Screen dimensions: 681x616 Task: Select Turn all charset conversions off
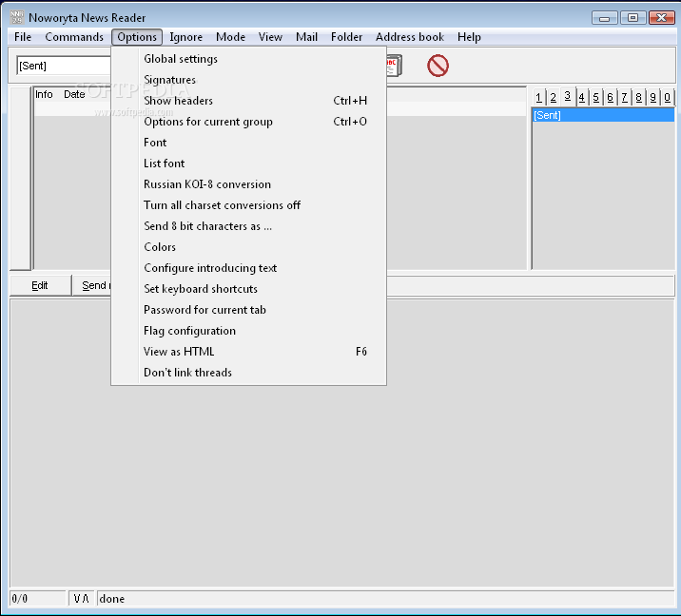coord(249,205)
